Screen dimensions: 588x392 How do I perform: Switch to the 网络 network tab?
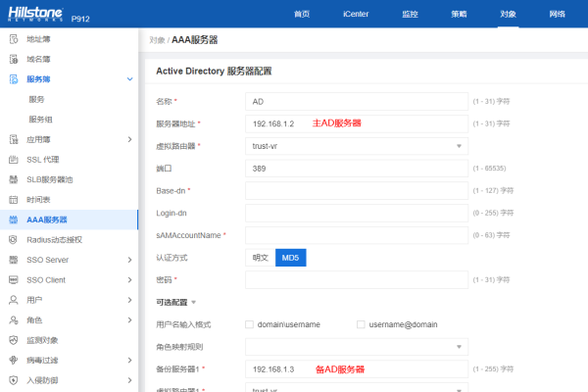pyautogui.click(x=558, y=15)
